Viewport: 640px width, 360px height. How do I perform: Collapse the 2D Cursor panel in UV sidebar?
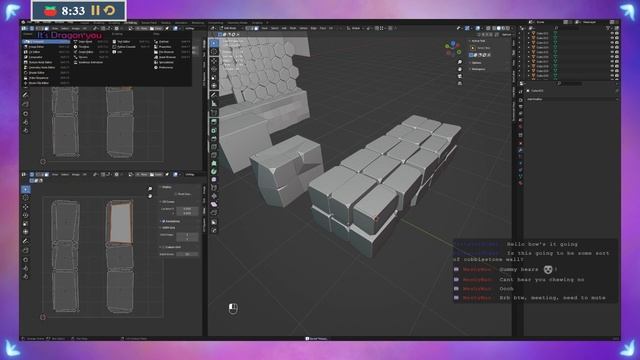(x=168, y=202)
